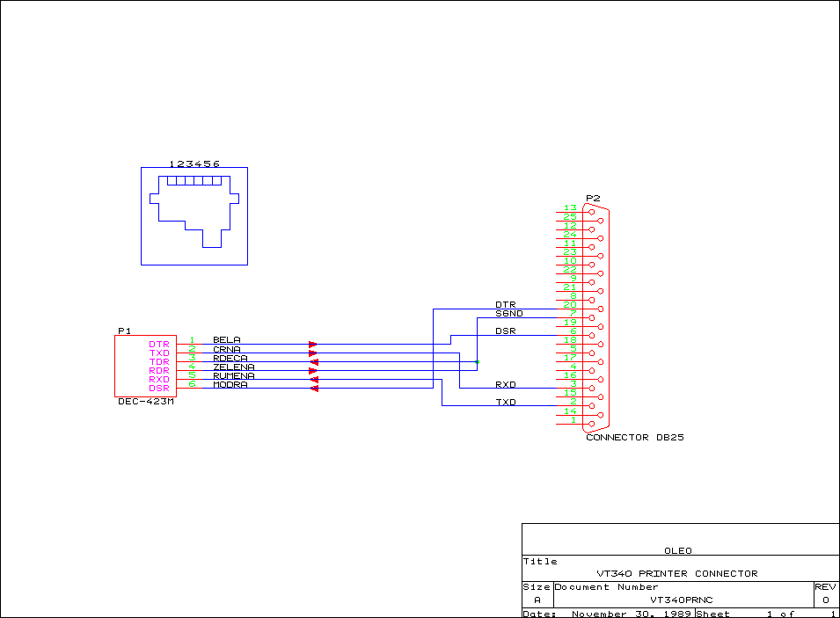Click the DSR net label above pin 6
This screenshot has height=618, width=840.
[x=506, y=331]
